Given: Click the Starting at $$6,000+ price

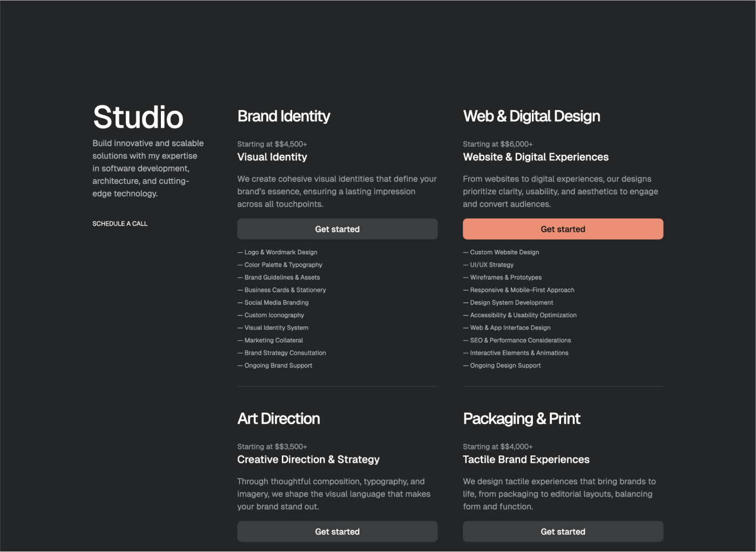Looking at the screenshot, I should pos(498,144).
